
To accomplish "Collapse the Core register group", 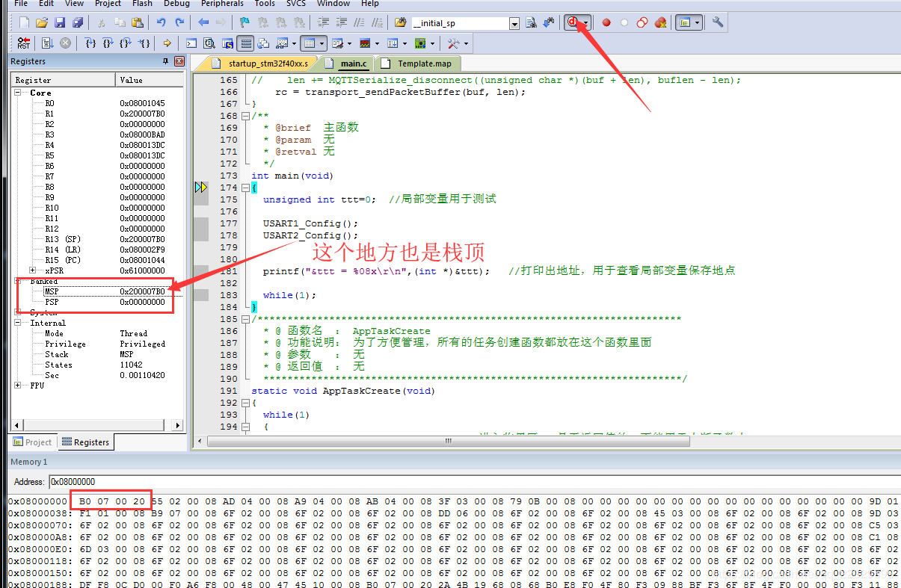I will pos(17,93).
